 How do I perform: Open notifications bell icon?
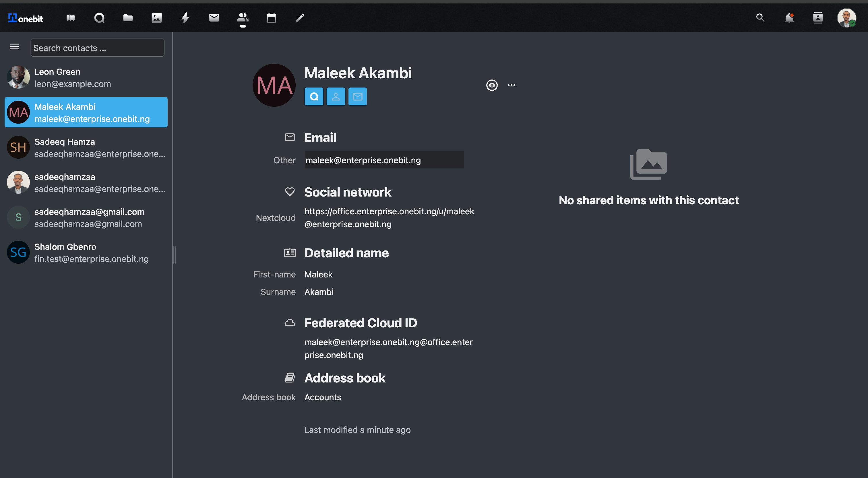tap(789, 18)
